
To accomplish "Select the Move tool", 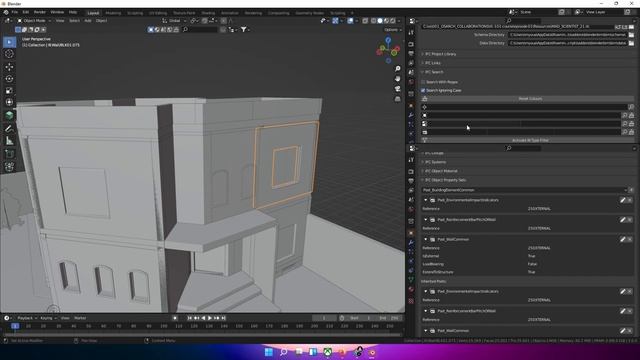I will pyautogui.click(x=9, y=67).
